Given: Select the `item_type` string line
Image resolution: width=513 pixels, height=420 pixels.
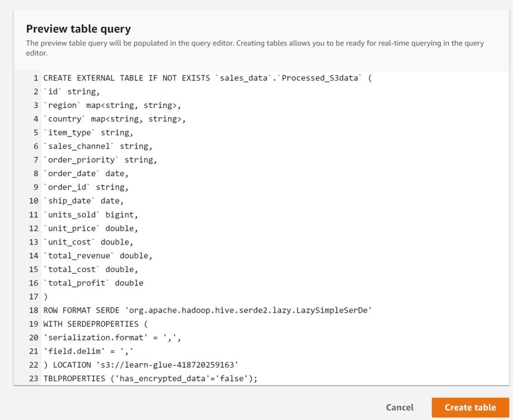Looking at the screenshot, I should [x=88, y=132].
